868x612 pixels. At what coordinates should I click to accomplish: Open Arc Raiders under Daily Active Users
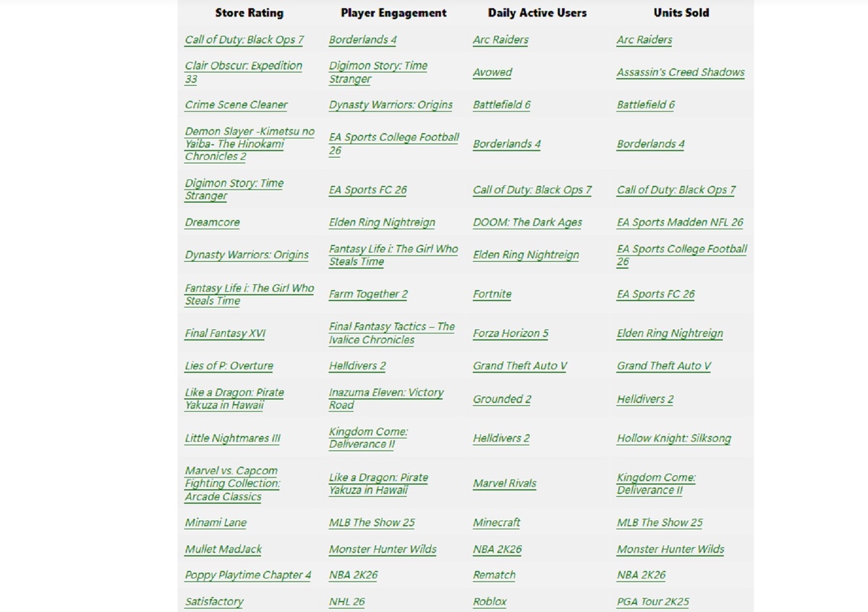[501, 40]
